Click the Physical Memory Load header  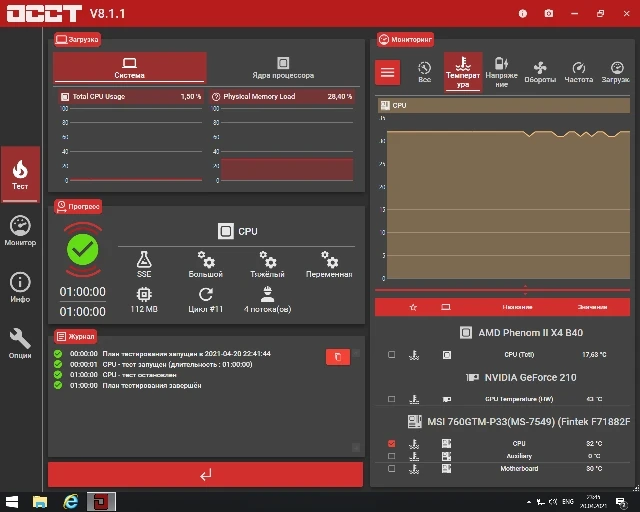click(x=282, y=97)
